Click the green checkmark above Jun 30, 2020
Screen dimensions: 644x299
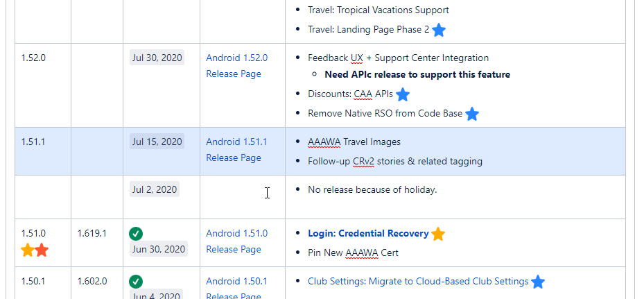click(x=136, y=234)
